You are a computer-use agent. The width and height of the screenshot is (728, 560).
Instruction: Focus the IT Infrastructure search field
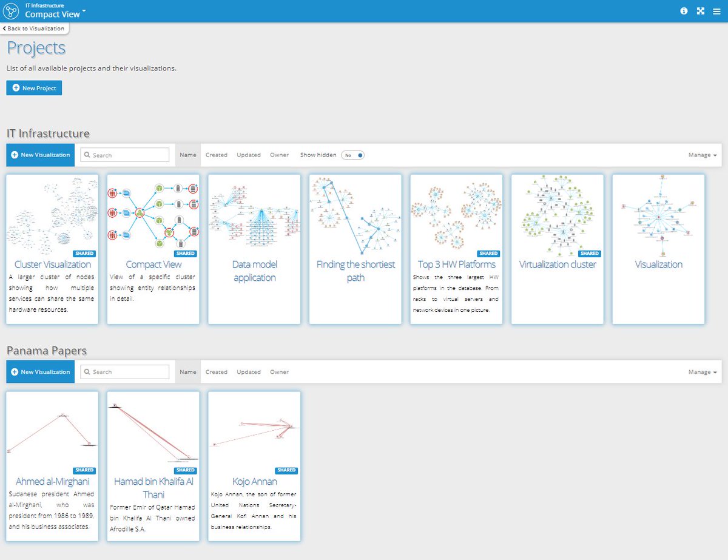[x=125, y=155]
